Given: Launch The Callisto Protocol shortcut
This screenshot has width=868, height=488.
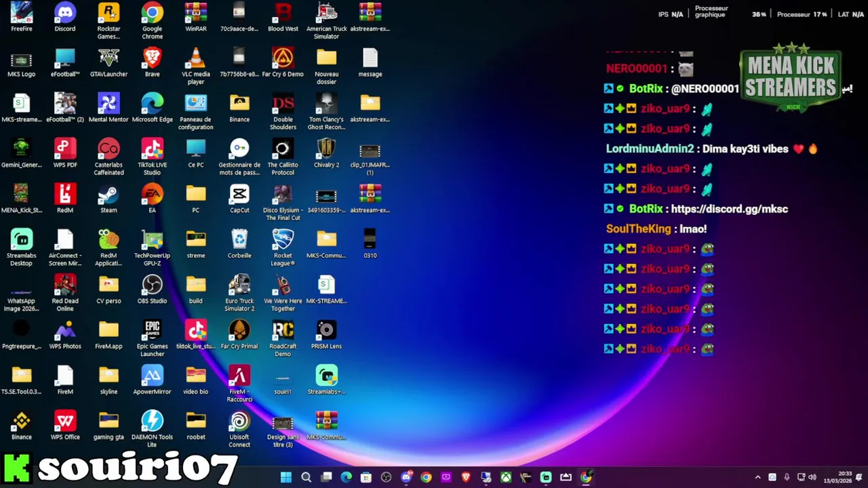Looking at the screenshot, I should 283,157.
